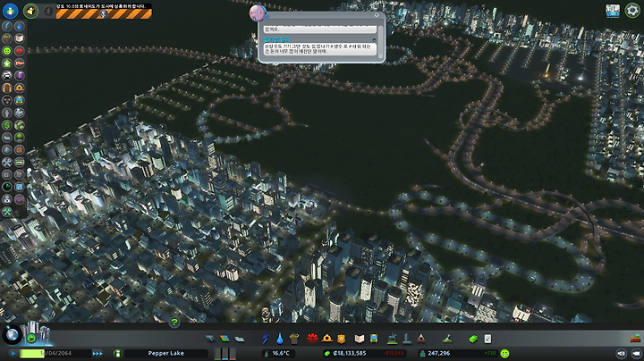The height and width of the screenshot is (361, 644).
Task: Select the Roads build tool
Action: 210,339
